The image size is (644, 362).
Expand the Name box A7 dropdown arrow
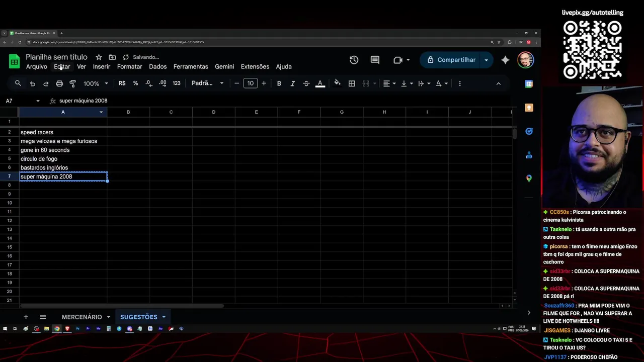(x=38, y=101)
